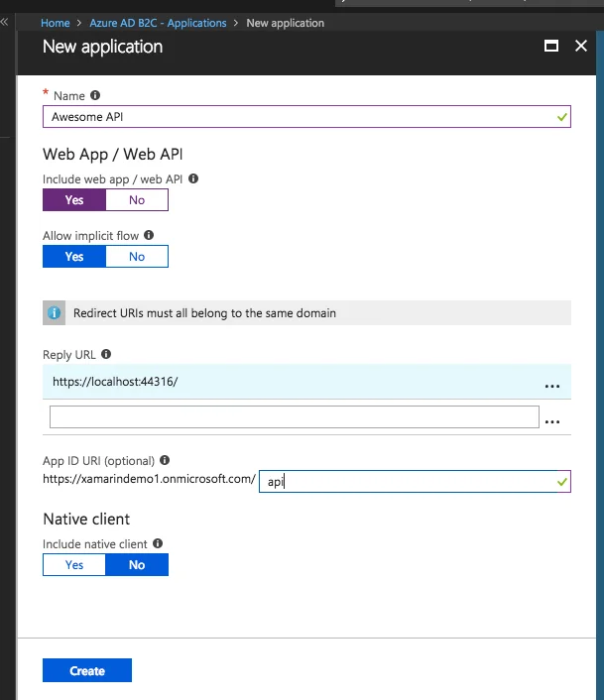
Task: Click info icon beside Reply URL label
Action: tap(106, 354)
